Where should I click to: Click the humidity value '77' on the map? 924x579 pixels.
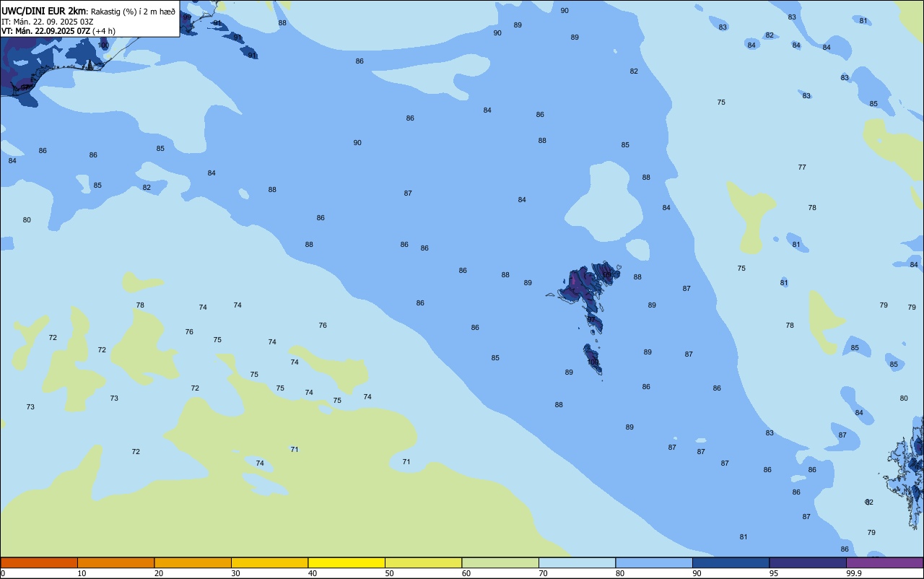(802, 167)
